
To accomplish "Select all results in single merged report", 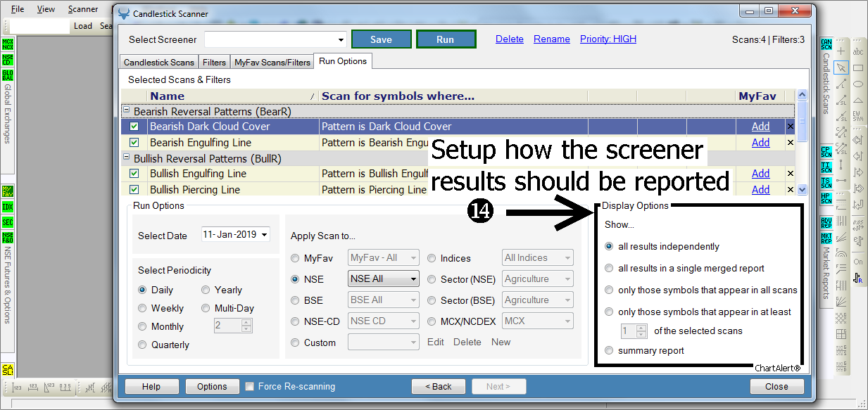I will pyautogui.click(x=609, y=268).
